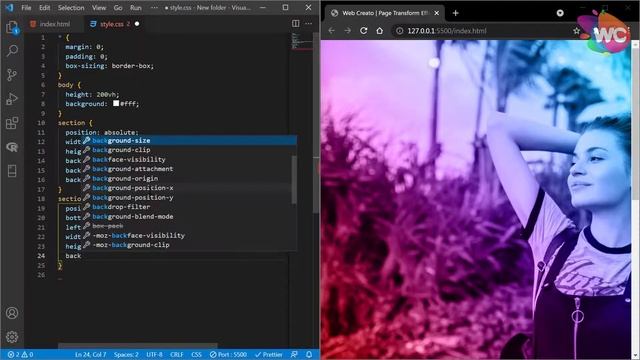Choose background-origin suggestion

189,178
